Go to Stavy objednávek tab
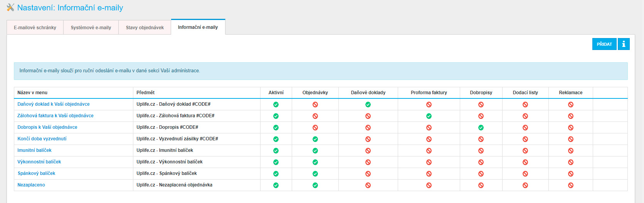The image size is (644, 203). 145,28
